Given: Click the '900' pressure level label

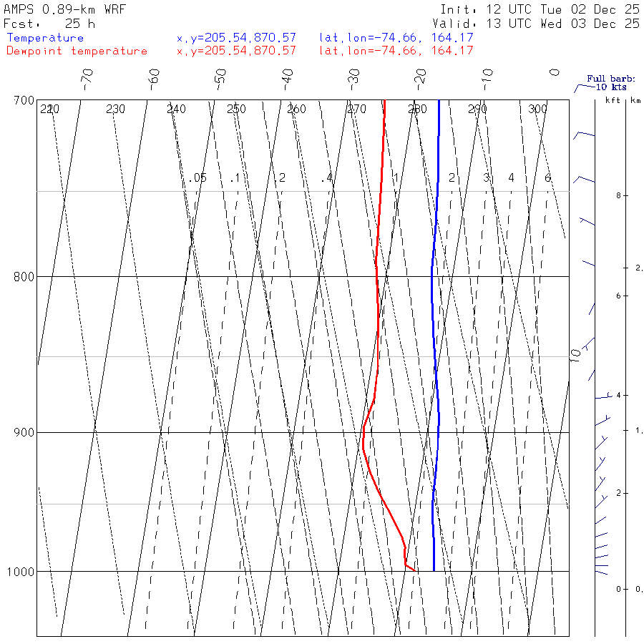Looking at the screenshot, I should (24, 432).
